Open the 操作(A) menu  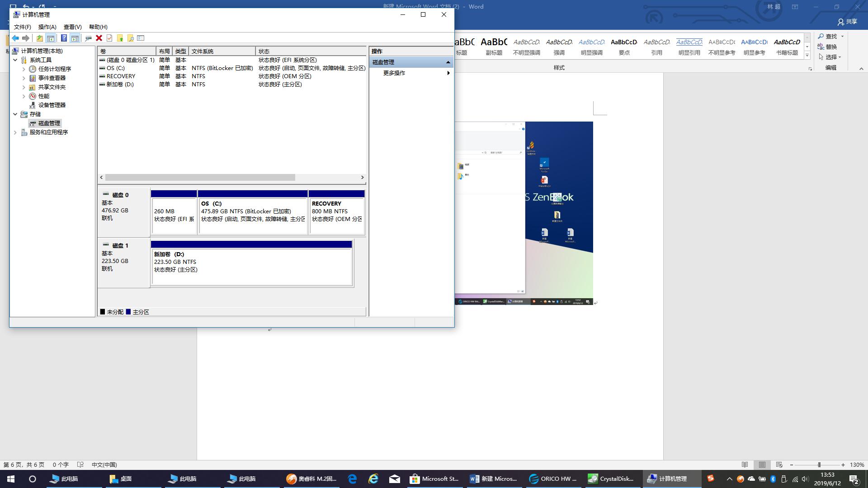click(x=47, y=27)
